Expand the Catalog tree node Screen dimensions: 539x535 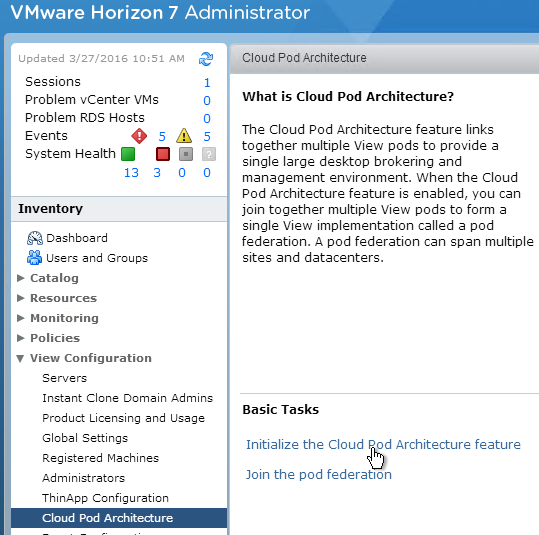pyautogui.click(x=21, y=278)
